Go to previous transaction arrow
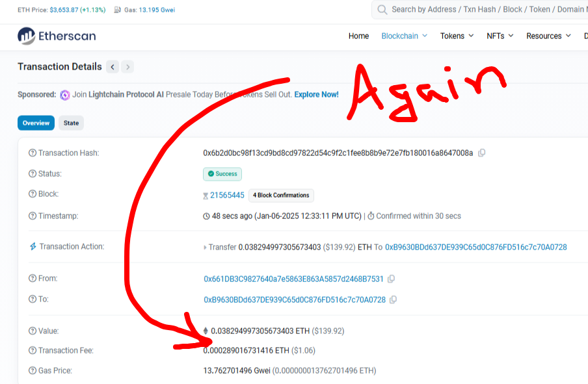 [x=113, y=67]
